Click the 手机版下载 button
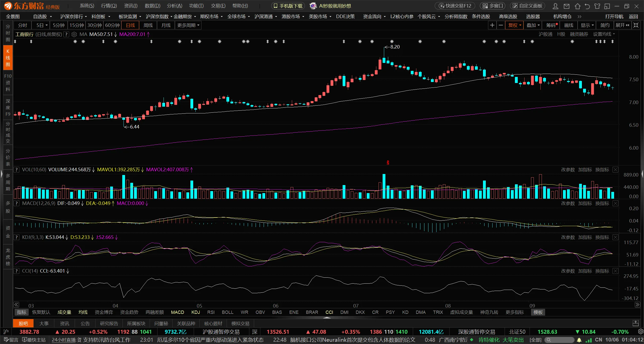Screen dimensions: 644x344 [288, 6]
